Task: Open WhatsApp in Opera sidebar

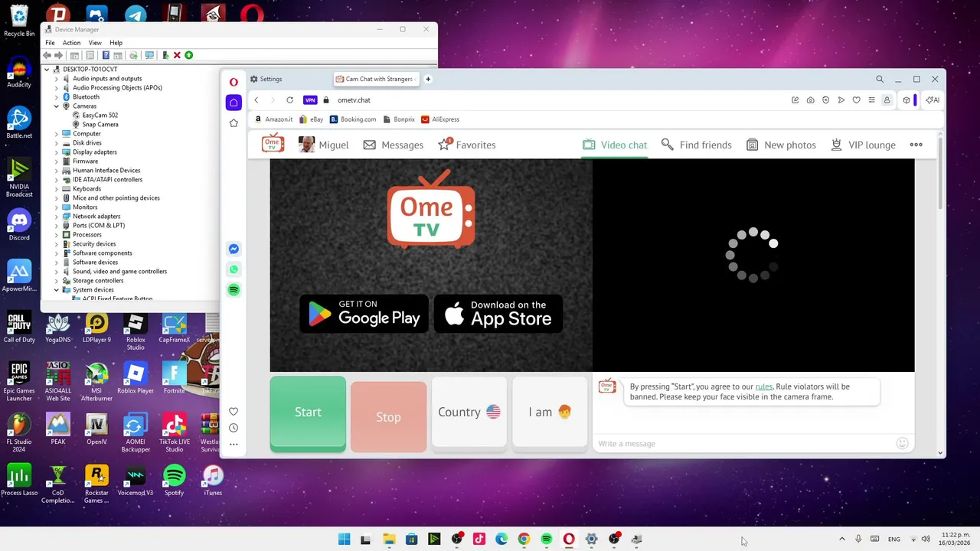Action: [x=234, y=269]
